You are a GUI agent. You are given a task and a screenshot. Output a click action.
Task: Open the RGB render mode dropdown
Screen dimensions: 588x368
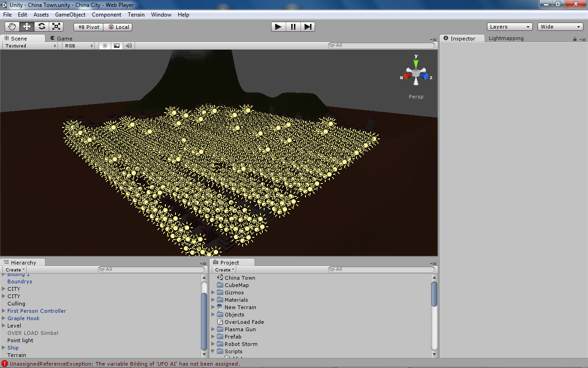point(79,46)
